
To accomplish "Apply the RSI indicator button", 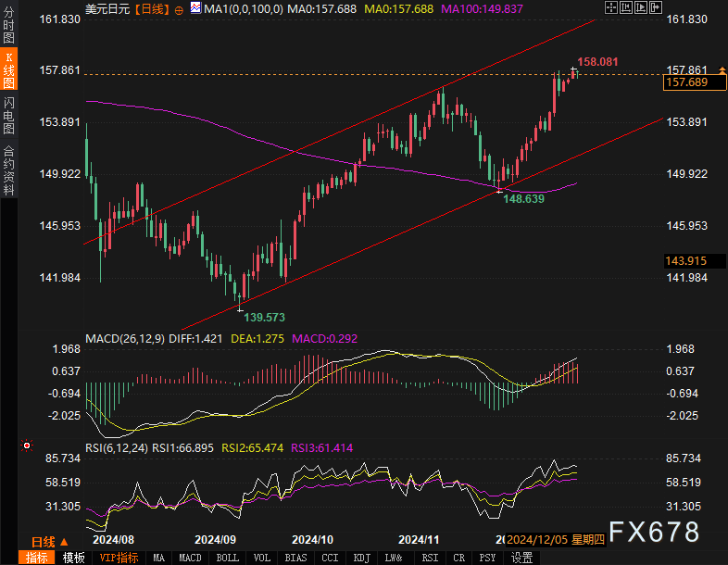I will 430,558.
